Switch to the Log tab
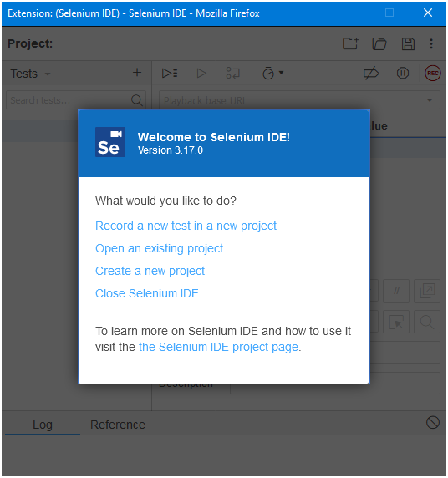448x478 pixels. pos(43,425)
